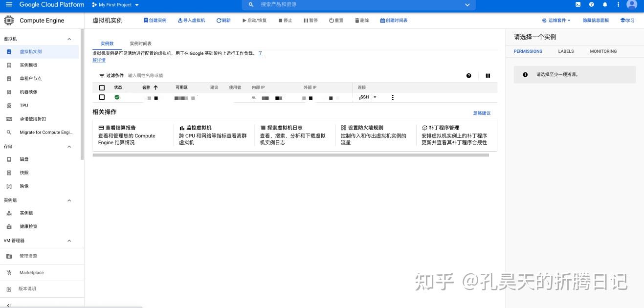Switch to the 实例数 tab

[107, 44]
